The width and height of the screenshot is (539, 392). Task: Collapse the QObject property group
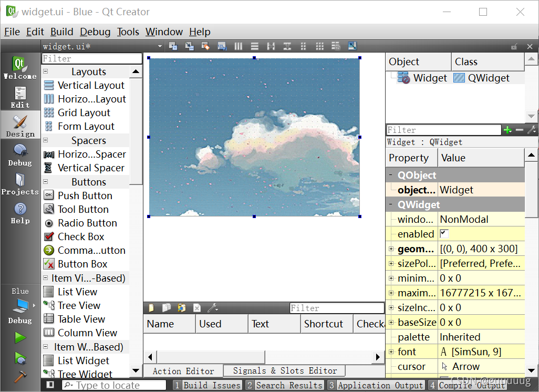tap(391, 175)
